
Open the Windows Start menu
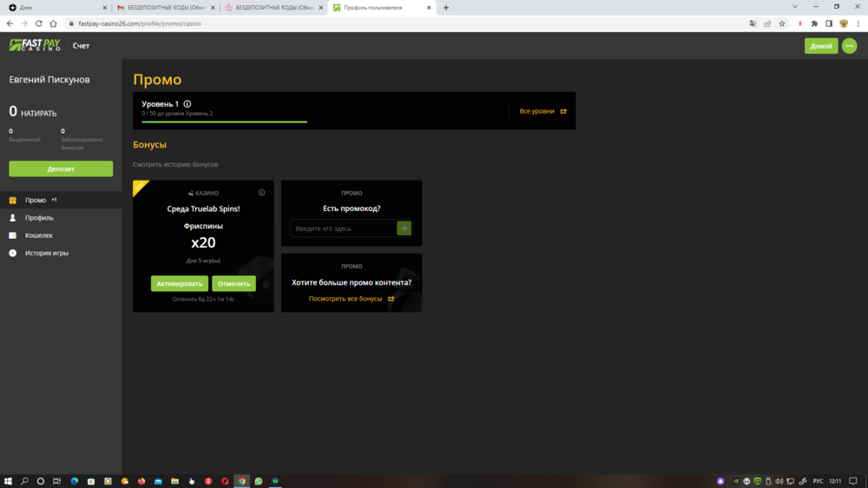[x=8, y=480]
